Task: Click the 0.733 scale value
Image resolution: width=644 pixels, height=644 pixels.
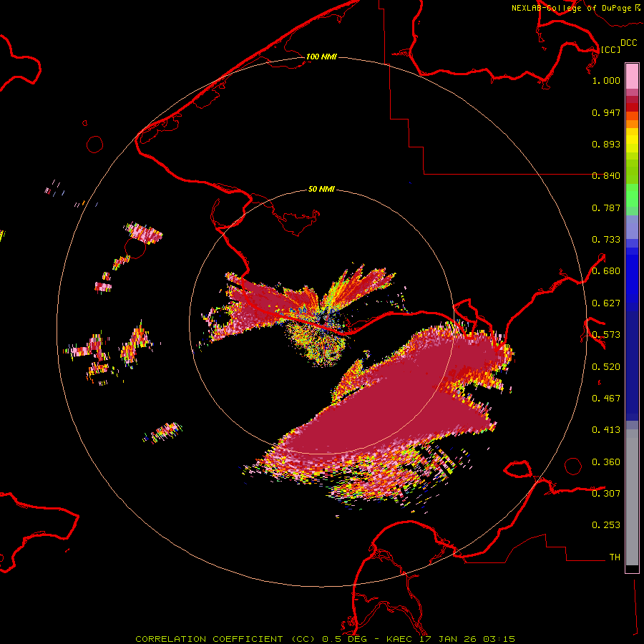Action: point(606,240)
